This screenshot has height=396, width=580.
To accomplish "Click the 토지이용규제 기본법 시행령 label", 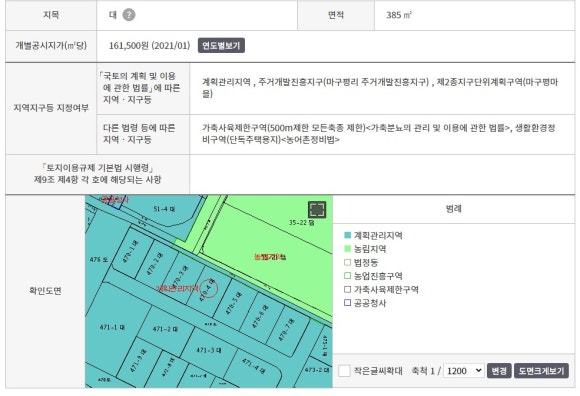I will 98,174.
